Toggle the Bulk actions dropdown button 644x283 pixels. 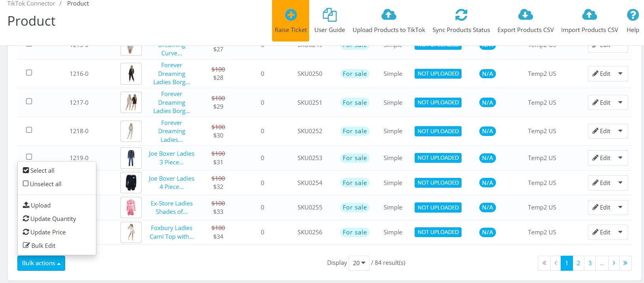tap(41, 263)
